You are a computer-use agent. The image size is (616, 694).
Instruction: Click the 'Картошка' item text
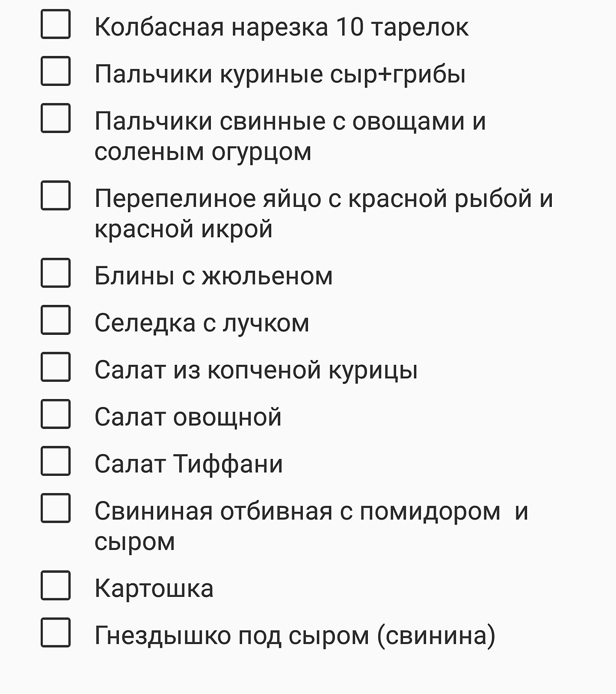click(154, 589)
